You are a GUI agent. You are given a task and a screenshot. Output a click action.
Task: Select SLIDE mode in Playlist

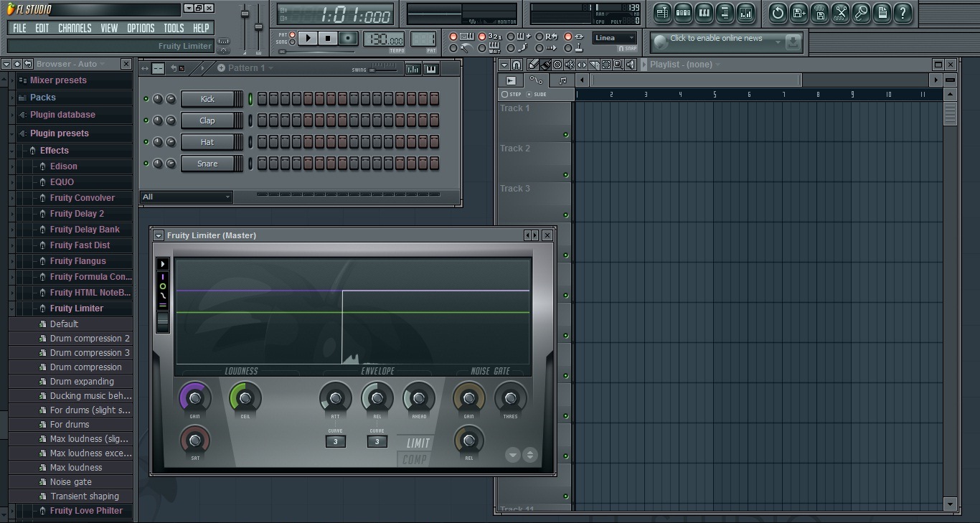[537, 94]
